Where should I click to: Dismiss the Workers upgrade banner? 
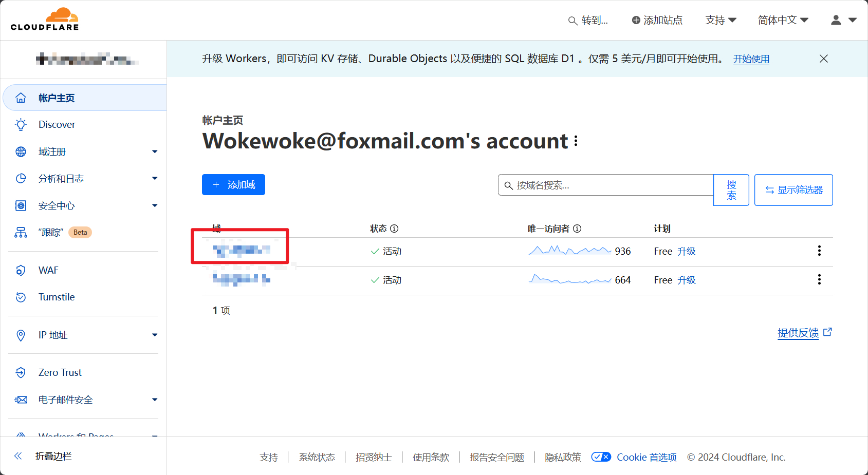point(823,59)
